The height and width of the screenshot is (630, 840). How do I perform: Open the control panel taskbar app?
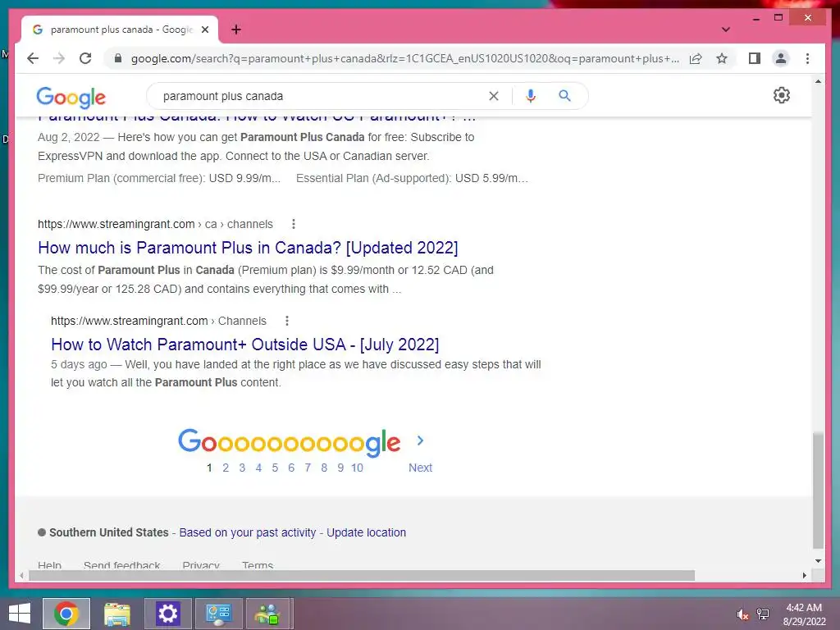(218, 614)
